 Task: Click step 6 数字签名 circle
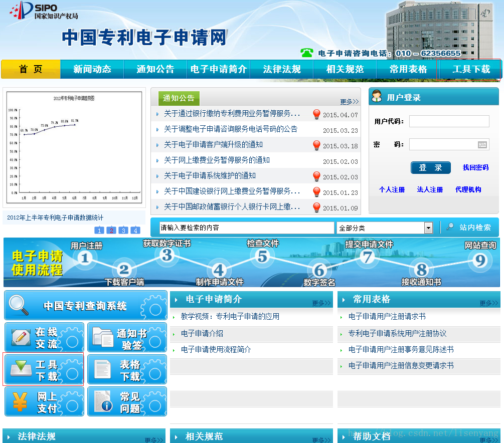[x=319, y=271]
